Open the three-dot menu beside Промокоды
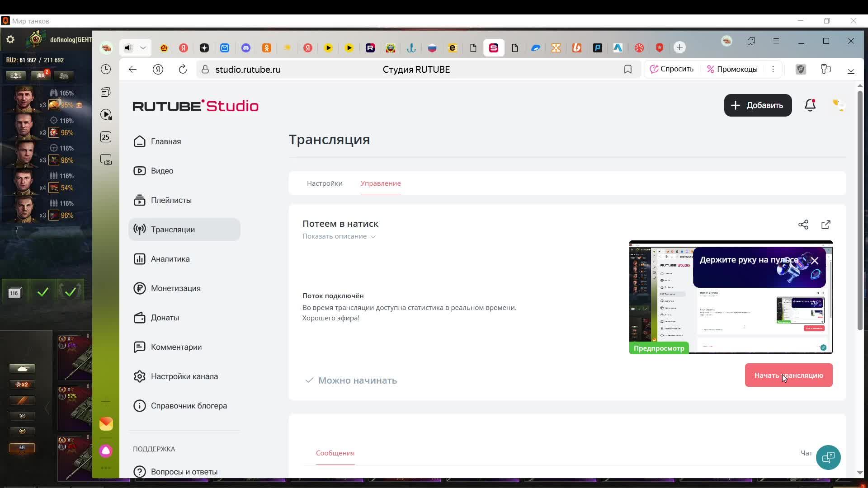The width and height of the screenshot is (868, 488). click(773, 69)
